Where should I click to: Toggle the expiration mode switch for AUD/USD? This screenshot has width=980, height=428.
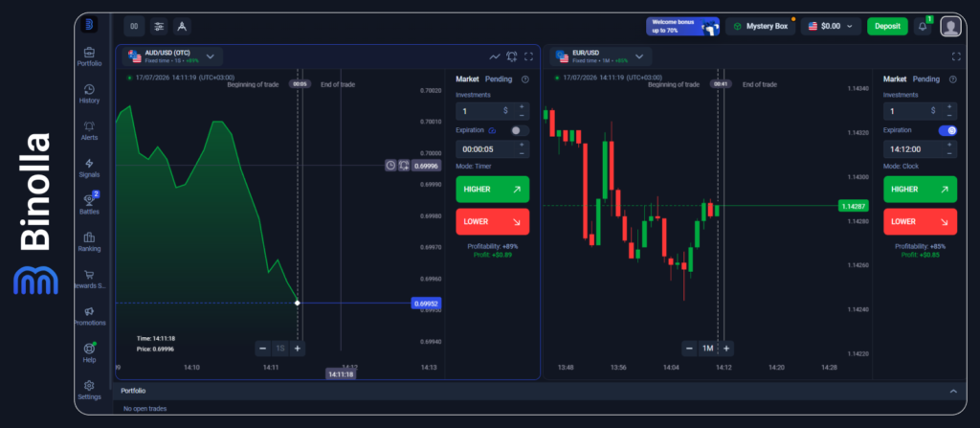click(x=520, y=131)
